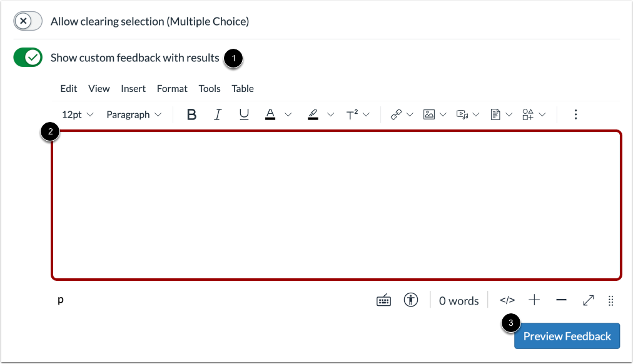The height and width of the screenshot is (364, 633).
Task: Click the superscript option toggle
Action: pos(353,114)
